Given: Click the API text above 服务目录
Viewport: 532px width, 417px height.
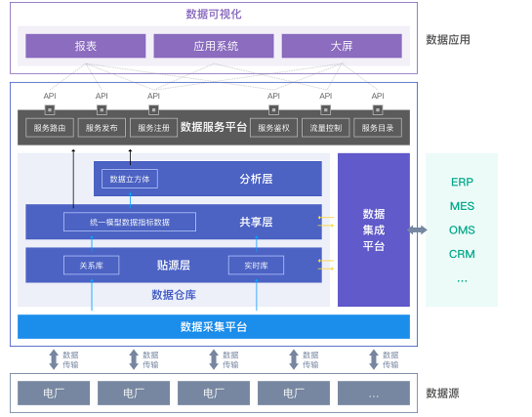Looking at the screenshot, I should [x=378, y=96].
